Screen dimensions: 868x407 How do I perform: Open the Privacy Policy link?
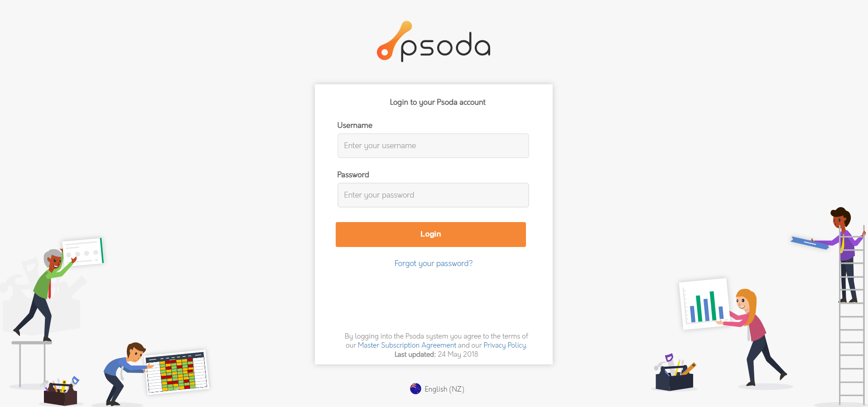[504, 345]
